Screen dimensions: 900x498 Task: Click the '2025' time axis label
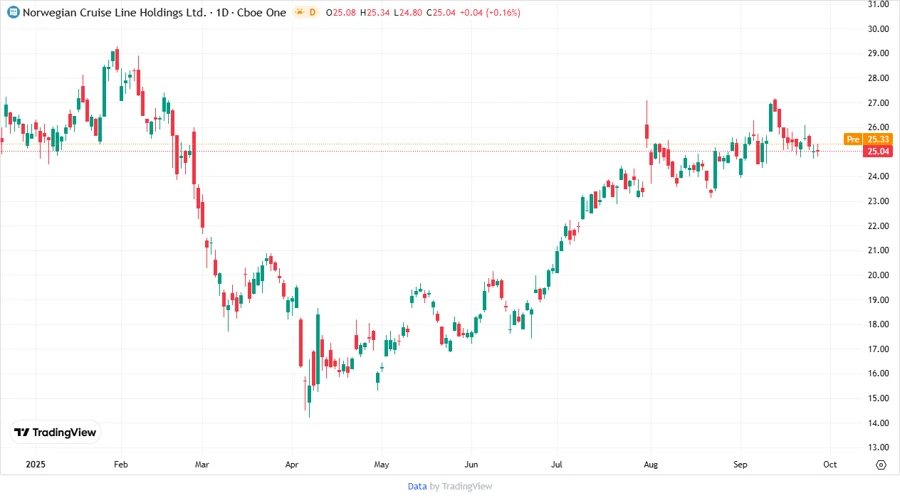tap(36, 464)
